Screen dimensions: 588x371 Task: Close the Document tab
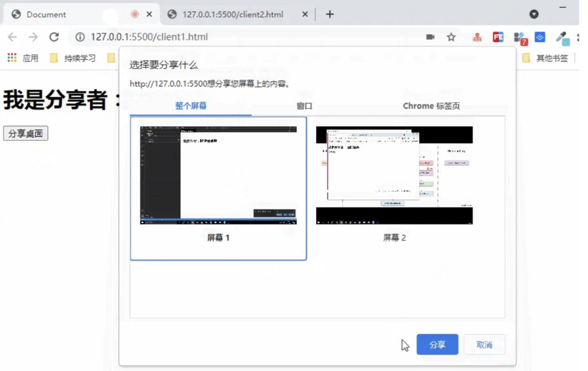click(149, 14)
